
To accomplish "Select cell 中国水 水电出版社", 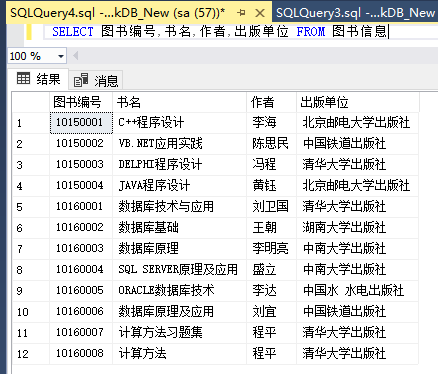I will pos(358,291).
